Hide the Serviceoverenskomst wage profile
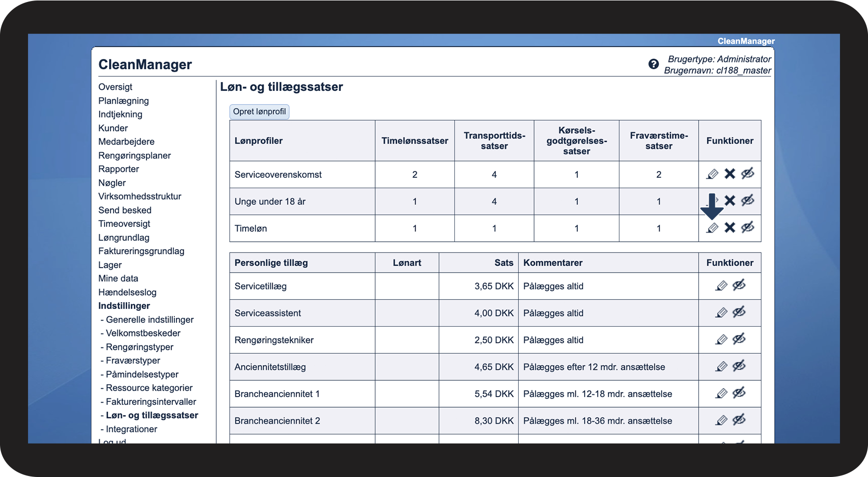The width and height of the screenshot is (868, 477). click(x=748, y=174)
